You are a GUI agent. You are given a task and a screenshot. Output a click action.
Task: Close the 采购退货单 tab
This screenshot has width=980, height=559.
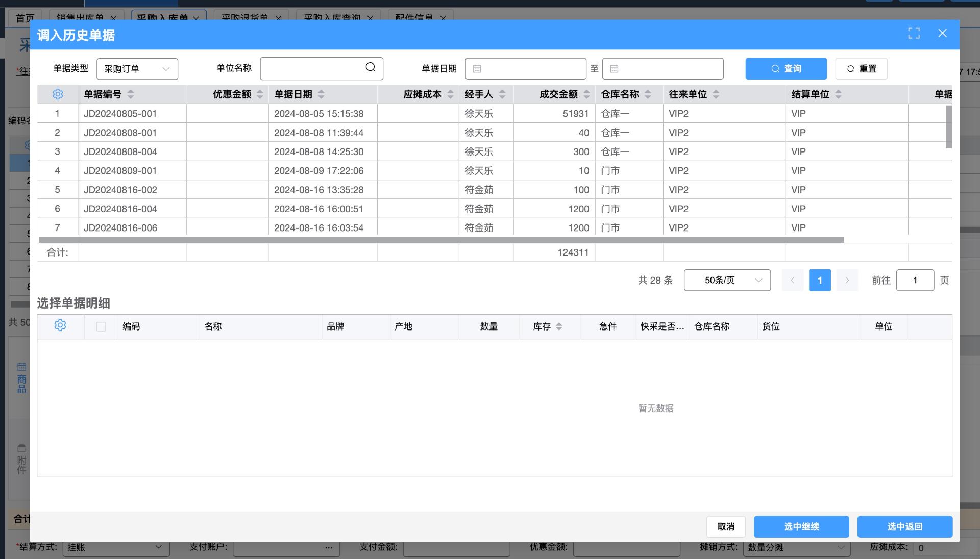point(278,18)
